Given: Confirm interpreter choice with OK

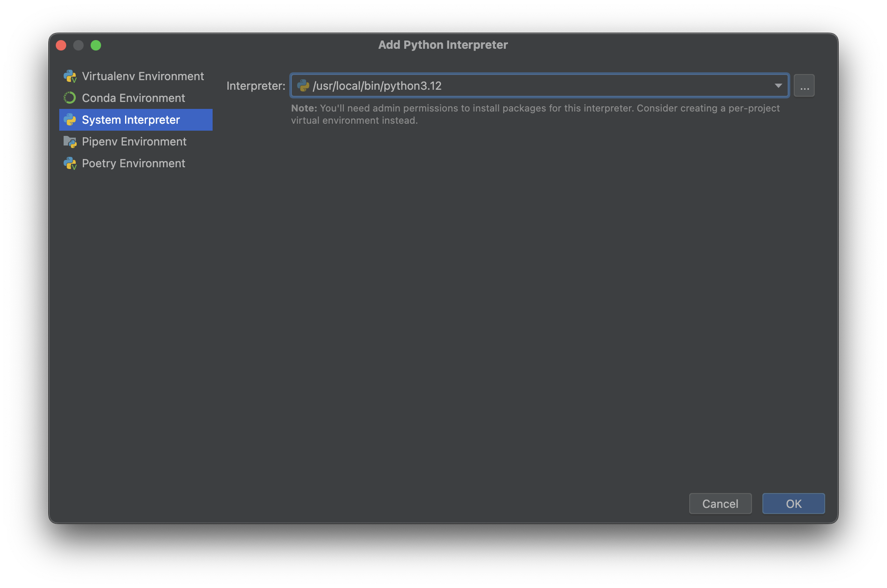Looking at the screenshot, I should (x=793, y=504).
